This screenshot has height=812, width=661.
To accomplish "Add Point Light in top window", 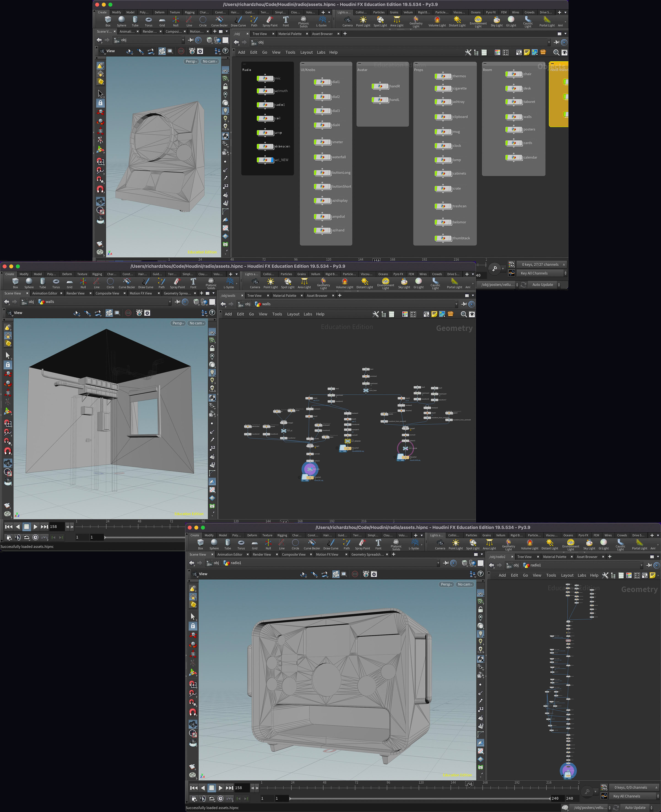I will click(x=363, y=21).
